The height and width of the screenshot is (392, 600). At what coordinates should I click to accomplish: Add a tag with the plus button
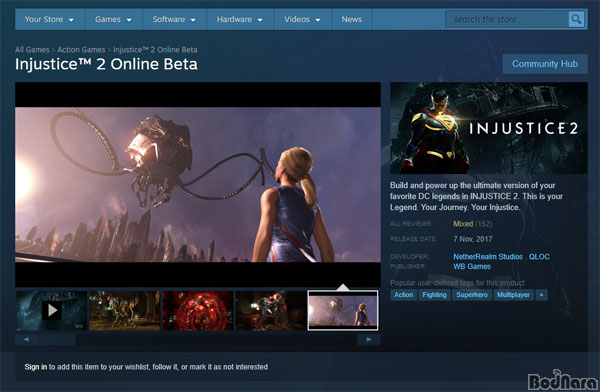point(541,295)
